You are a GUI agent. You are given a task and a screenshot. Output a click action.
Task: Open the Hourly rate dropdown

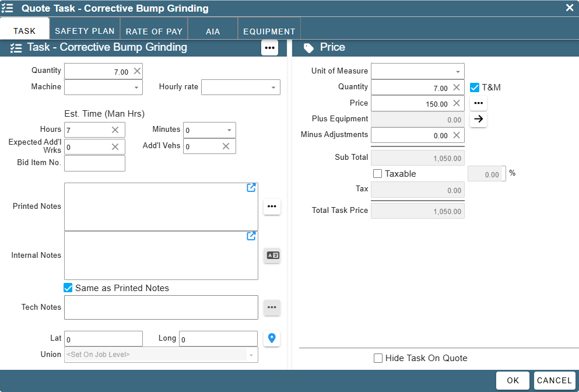point(273,87)
